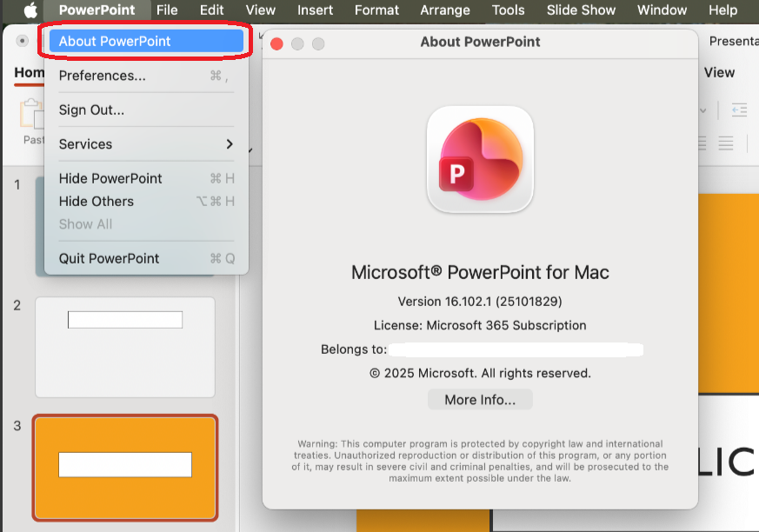759x532 pixels.
Task: Select Hide Others menu entry
Action: [x=146, y=201]
